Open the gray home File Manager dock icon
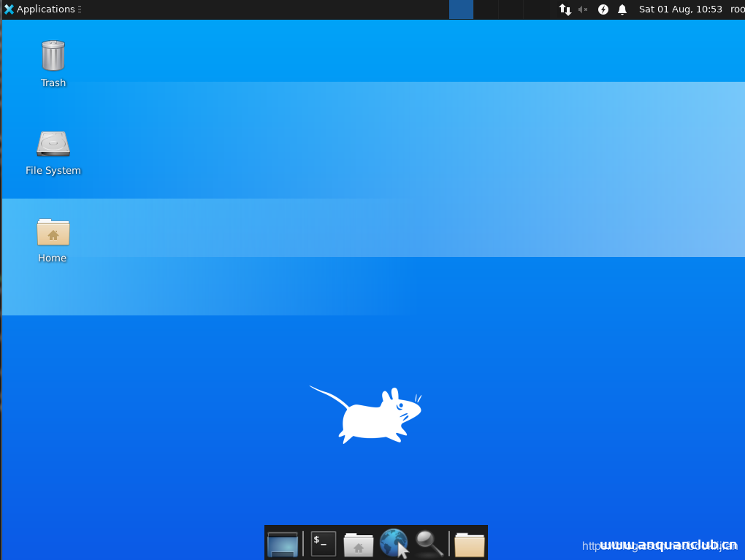The width and height of the screenshot is (745, 560). click(359, 544)
